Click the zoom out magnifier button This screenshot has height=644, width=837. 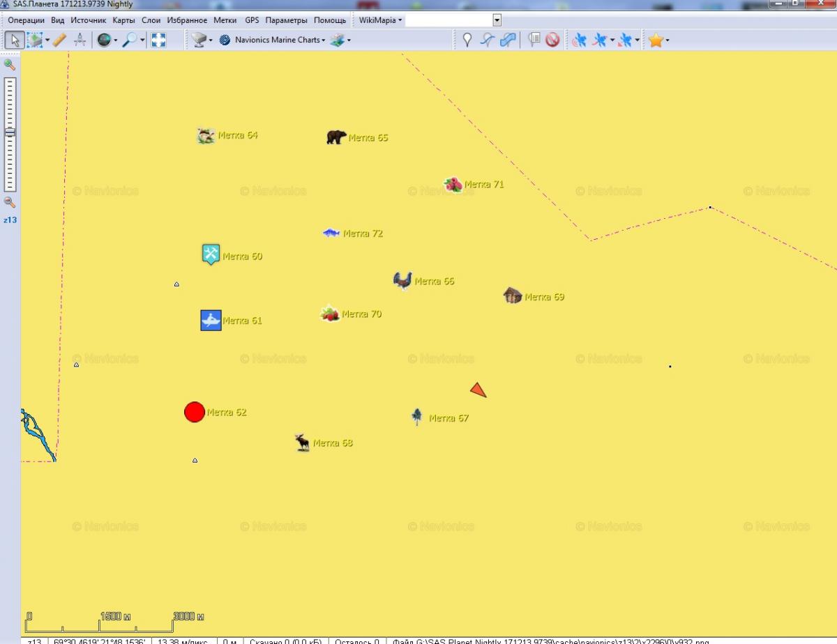[10, 202]
